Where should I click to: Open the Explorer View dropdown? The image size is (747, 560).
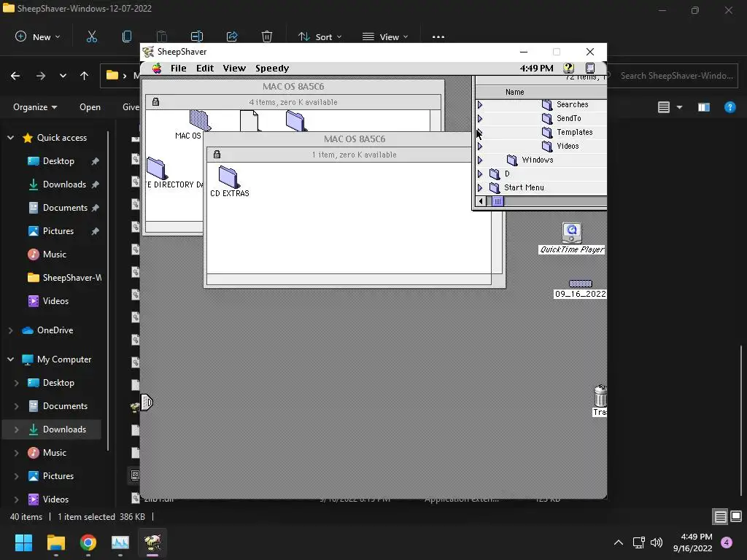tap(385, 36)
